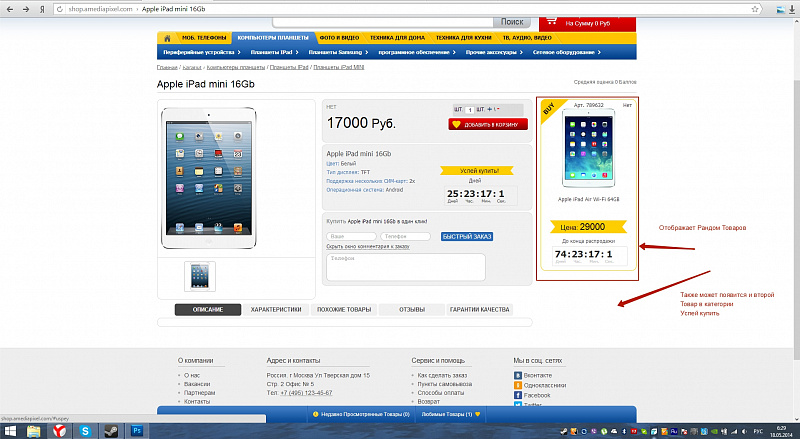The height and width of the screenshot is (439, 800).
Task: Click Главная breadcrumb link
Action: pos(167,67)
